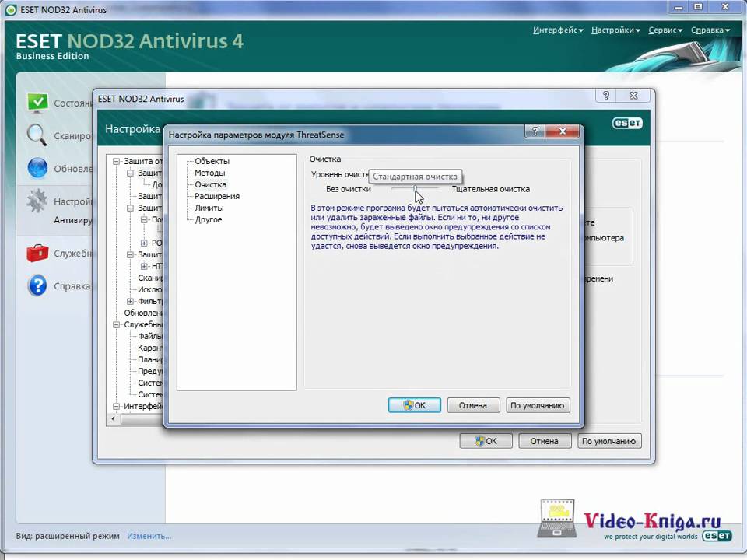747x560 pixels.
Task: Click the protection status checkmark icon
Action: 37,103
